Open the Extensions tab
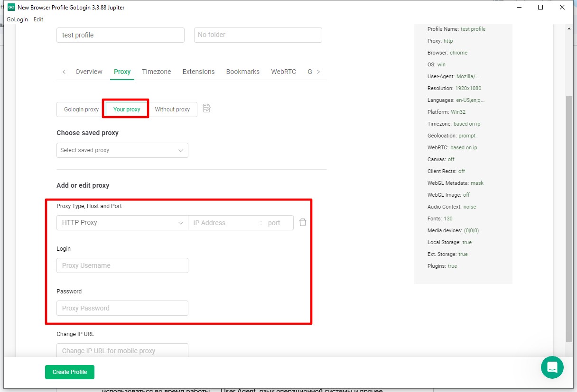The height and width of the screenshot is (392, 577). [198, 72]
